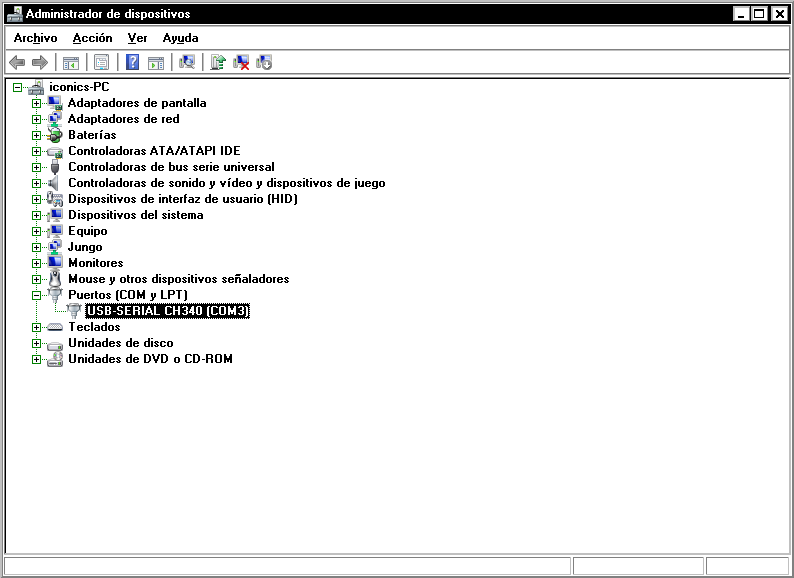
Task: Click the Uninstall device red X icon
Action: tap(241, 62)
